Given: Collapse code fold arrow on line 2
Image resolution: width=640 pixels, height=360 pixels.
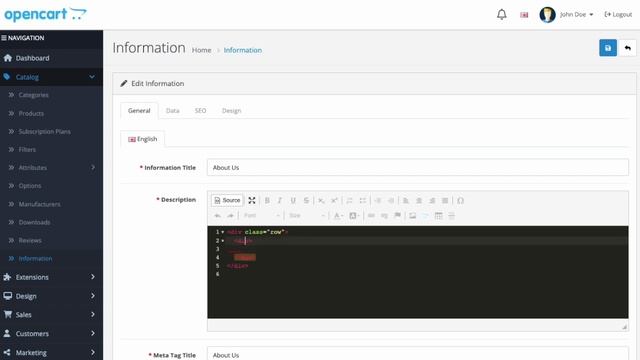Looking at the screenshot, I should click(x=223, y=240).
